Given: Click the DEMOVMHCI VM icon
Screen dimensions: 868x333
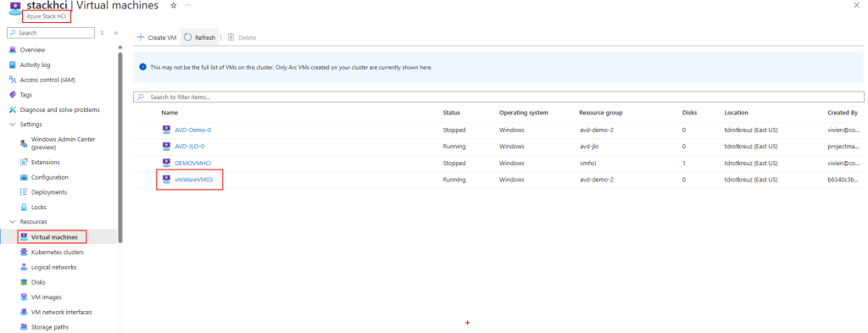Looking at the screenshot, I should click(x=166, y=163).
